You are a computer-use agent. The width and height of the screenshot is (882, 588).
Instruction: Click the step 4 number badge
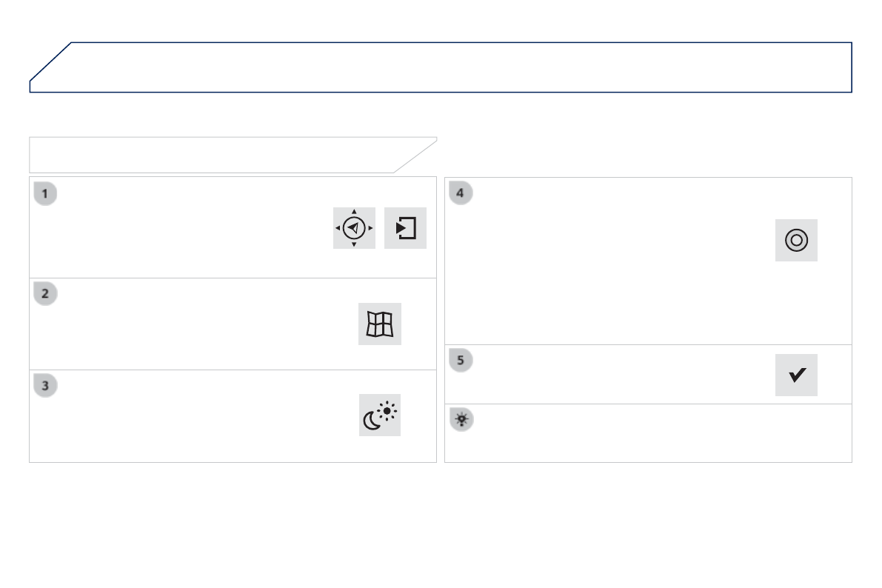point(461,194)
